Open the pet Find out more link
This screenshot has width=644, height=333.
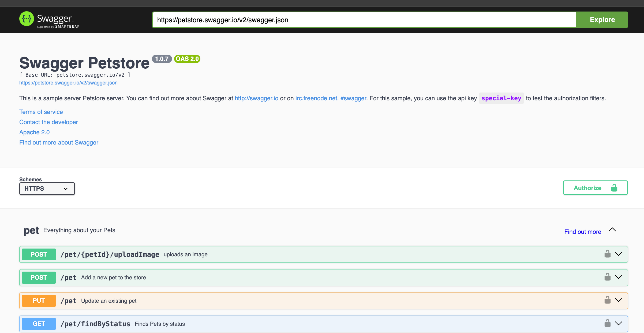click(x=582, y=232)
